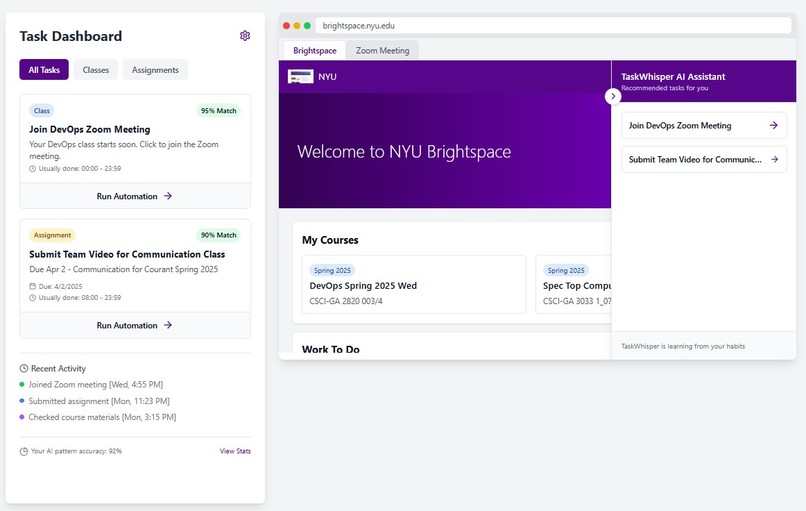Click the NYU logo thumbnail
This screenshot has width=806, height=511.
tap(301, 77)
